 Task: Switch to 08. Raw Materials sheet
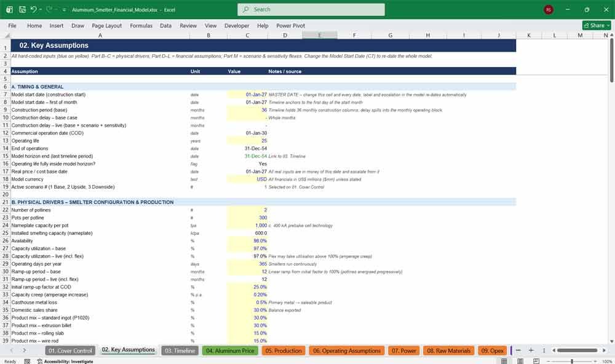pyautogui.click(x=449, y=350)
